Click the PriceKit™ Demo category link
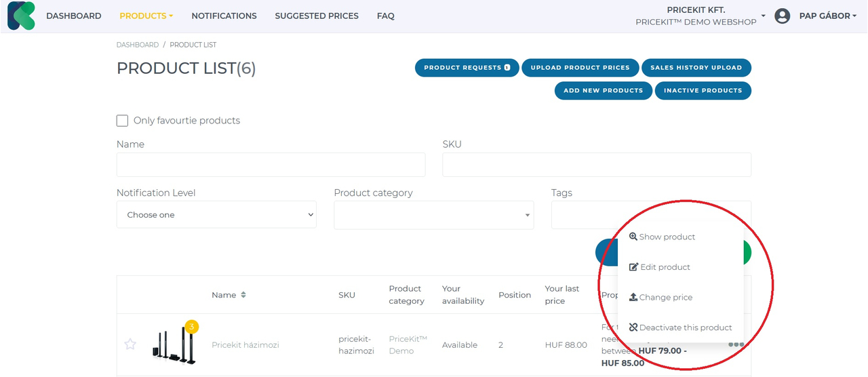 (408, 344)
